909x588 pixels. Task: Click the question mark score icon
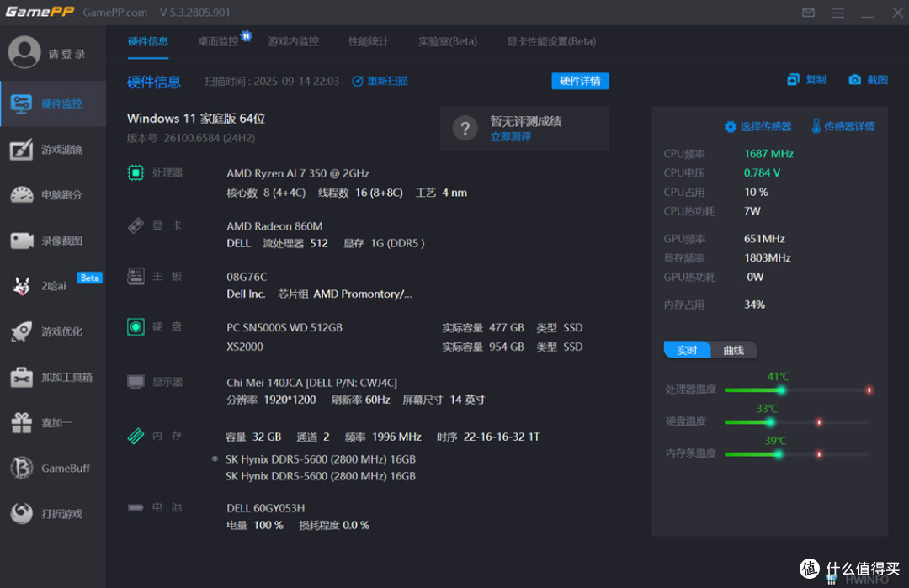(x=465, y=128)
